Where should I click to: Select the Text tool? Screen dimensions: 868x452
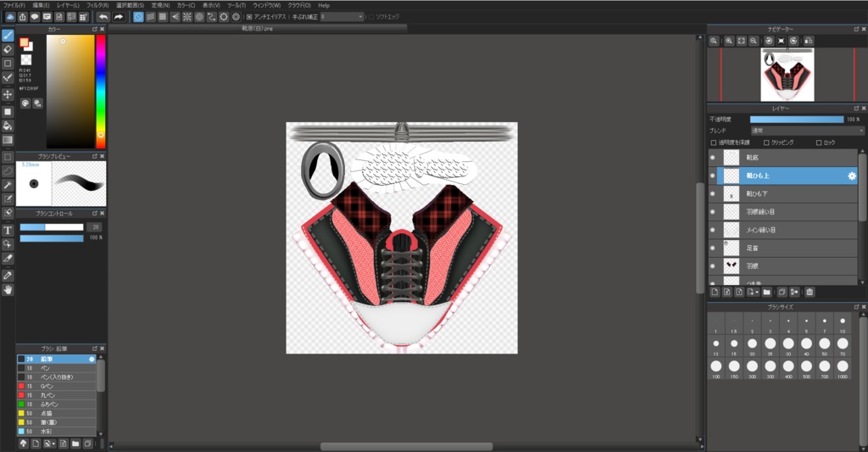[x=8, y=230]
